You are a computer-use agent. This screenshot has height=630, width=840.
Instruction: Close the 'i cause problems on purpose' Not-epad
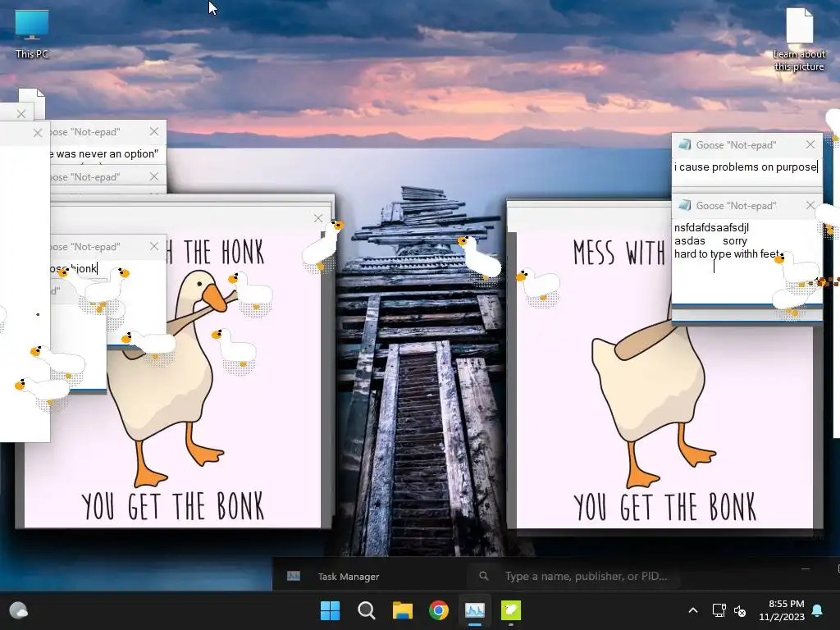pos(810,144)
